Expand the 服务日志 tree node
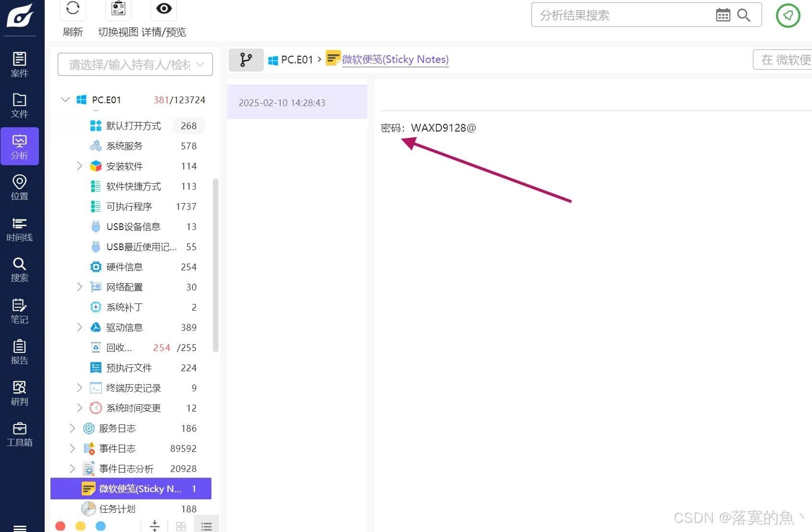The image size is (812, 532). click(73, 428)
